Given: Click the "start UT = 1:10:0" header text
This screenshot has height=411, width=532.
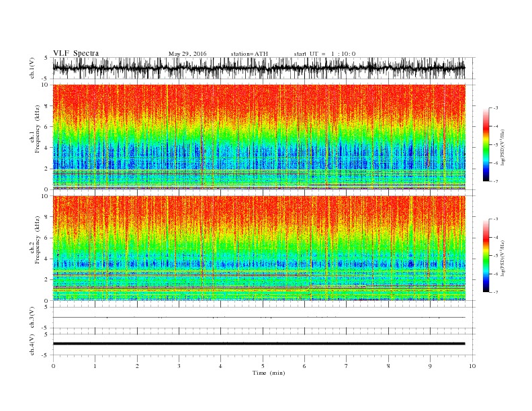Looking at the screenshot, I should 324,54.
